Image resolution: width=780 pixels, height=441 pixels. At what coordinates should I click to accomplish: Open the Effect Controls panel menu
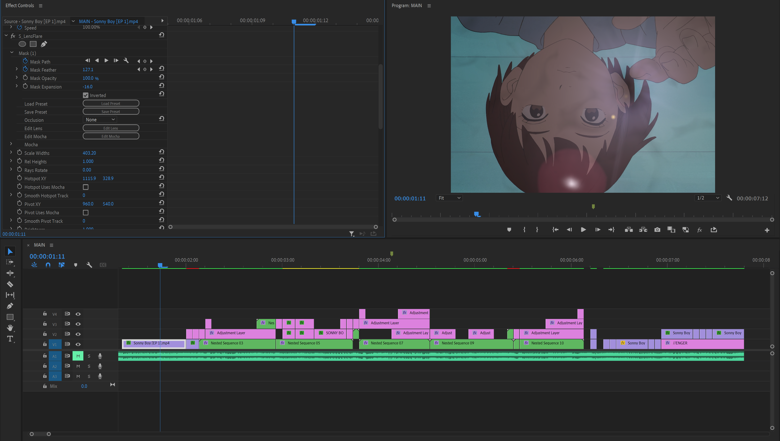[40, 5]
